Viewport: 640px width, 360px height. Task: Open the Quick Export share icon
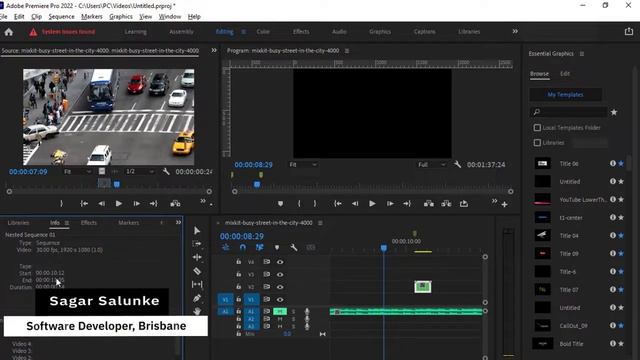click(x=629, y=31)
